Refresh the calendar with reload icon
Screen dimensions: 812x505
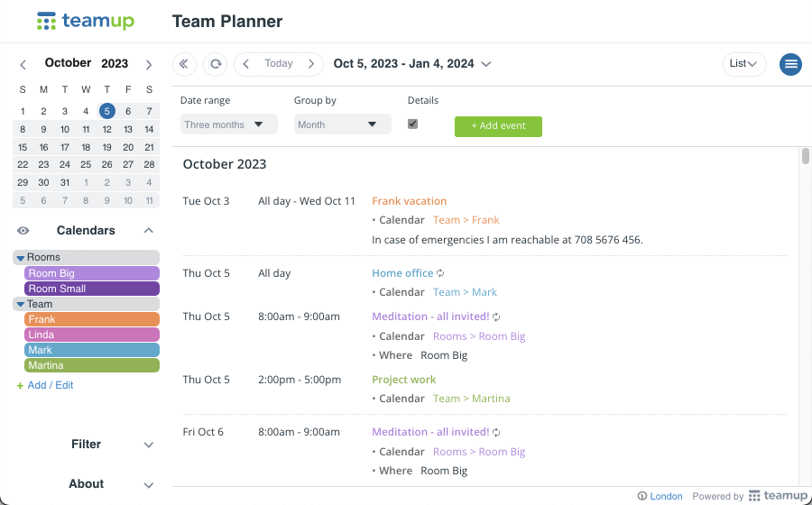[216, 64]
